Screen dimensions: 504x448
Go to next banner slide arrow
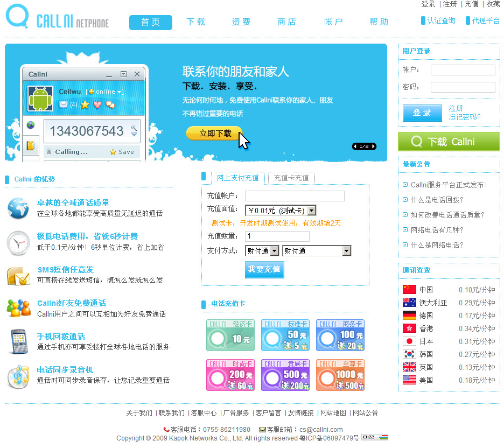coord(373,146)
